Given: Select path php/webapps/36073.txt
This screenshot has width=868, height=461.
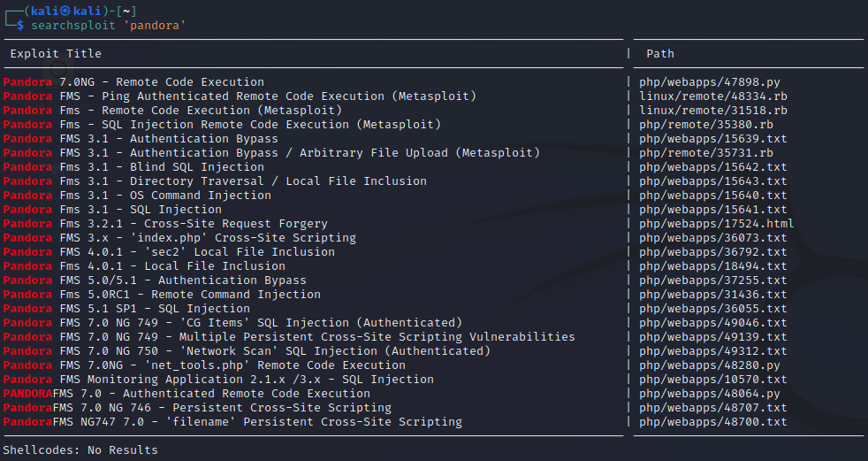Looking at the screenshot, I should [713, 238].
